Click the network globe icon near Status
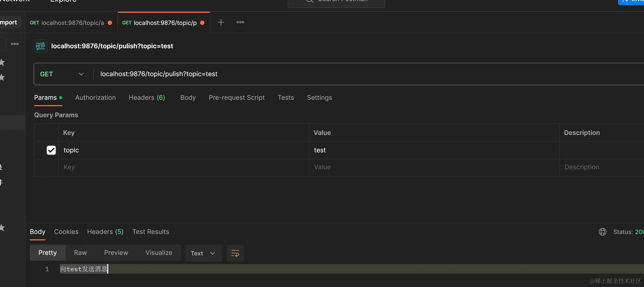The image size is (644, 287). pos(602,232)
